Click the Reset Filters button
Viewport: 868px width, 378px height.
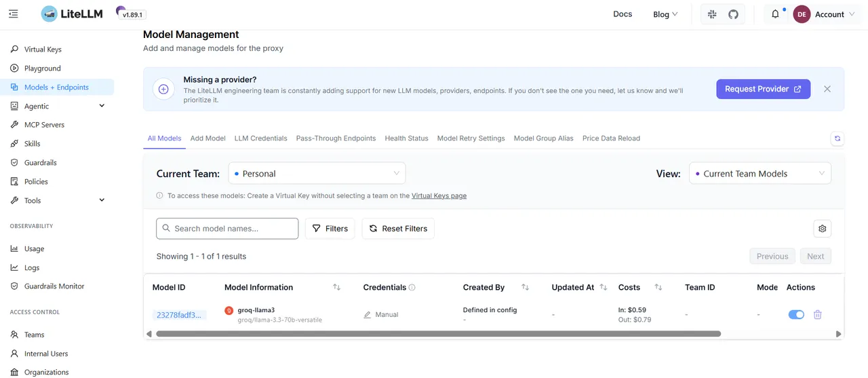[x=398, y=229]
